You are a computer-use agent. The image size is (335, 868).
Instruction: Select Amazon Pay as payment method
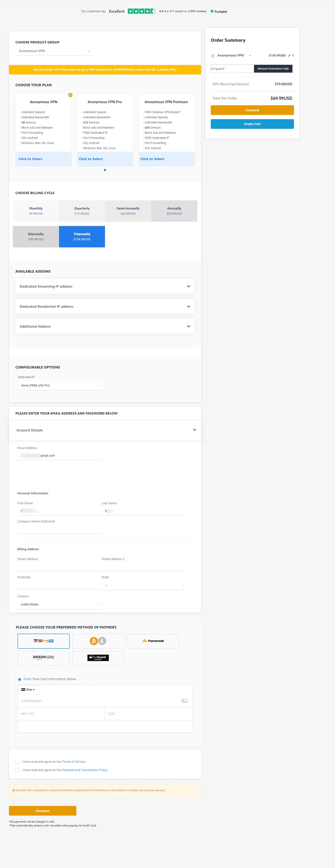click(43, 658)
